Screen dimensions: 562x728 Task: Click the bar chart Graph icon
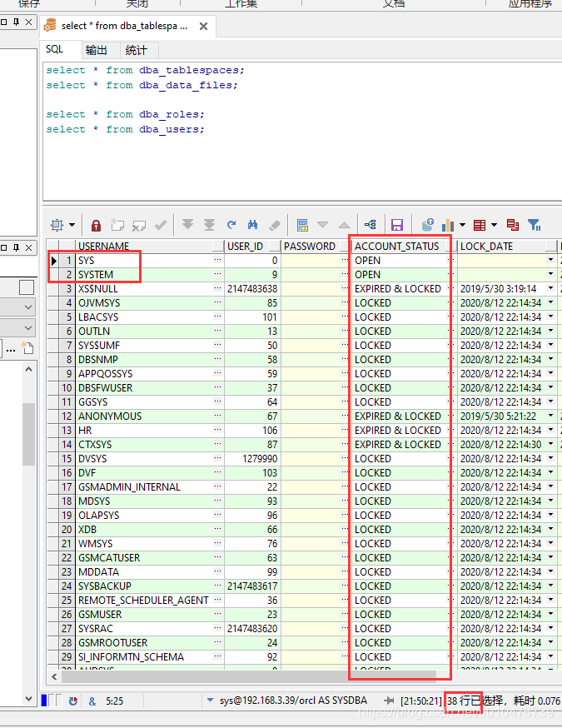click(x=448, y=225)
